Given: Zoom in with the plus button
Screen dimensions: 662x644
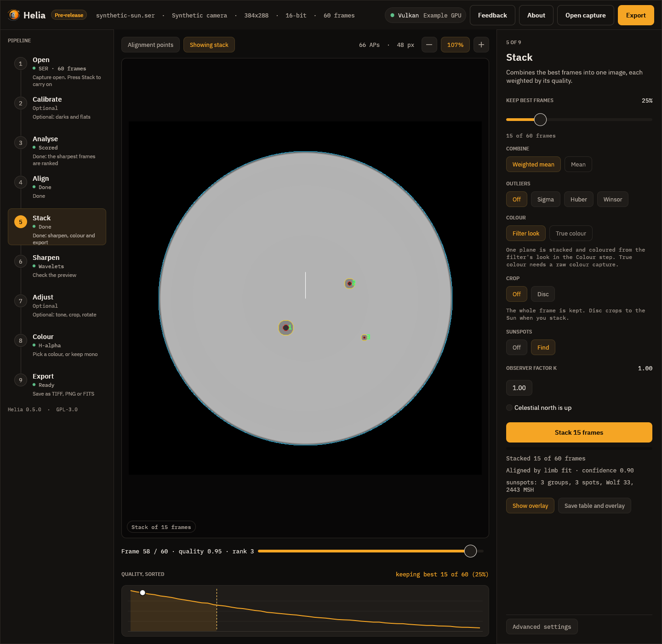Looking at the screenshot, I should [x=481, y=45].
